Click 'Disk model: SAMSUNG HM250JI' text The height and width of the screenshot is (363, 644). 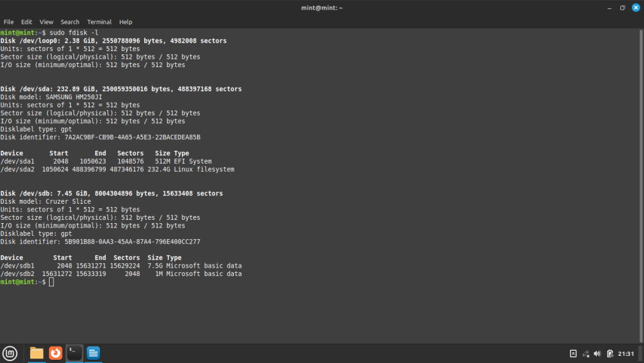tap(52, 97)
